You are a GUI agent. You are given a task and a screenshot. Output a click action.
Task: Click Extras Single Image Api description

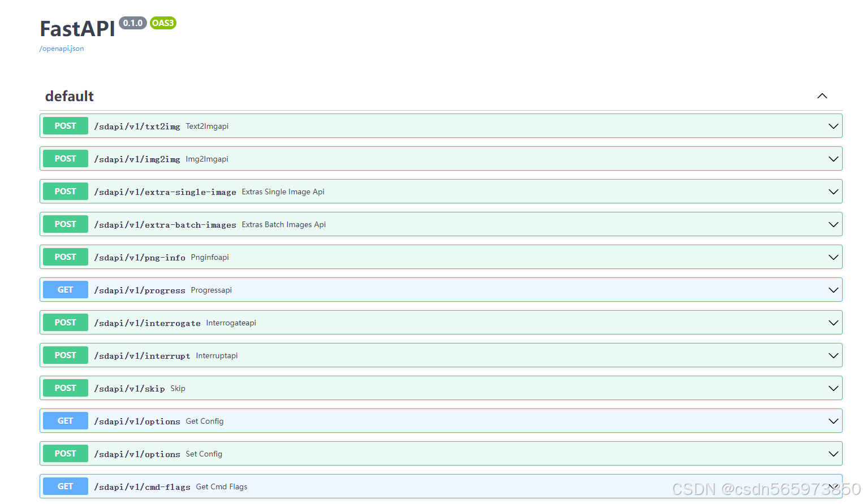(x=283, y=192)
